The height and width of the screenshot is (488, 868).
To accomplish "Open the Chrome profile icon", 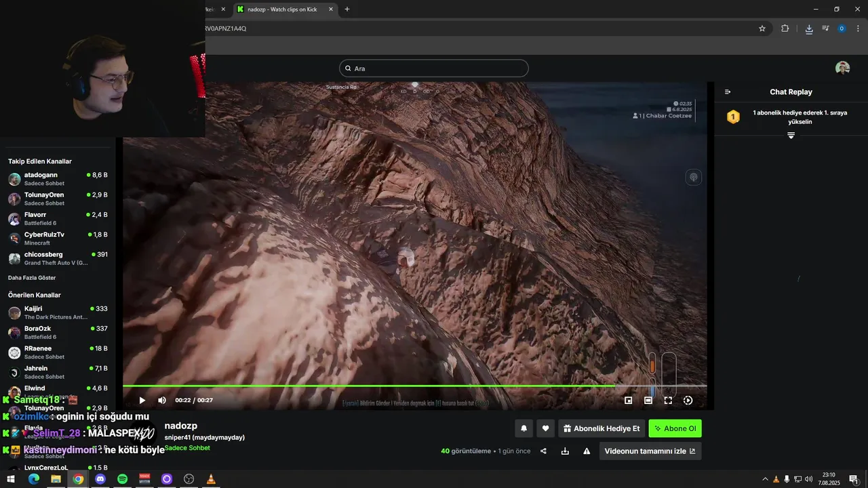I will [x=842, y=28].
